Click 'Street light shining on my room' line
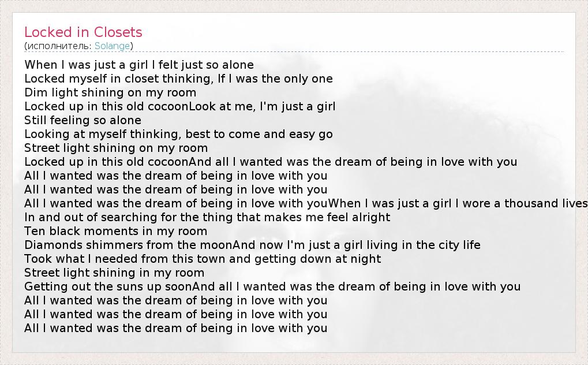 [116, 148]
